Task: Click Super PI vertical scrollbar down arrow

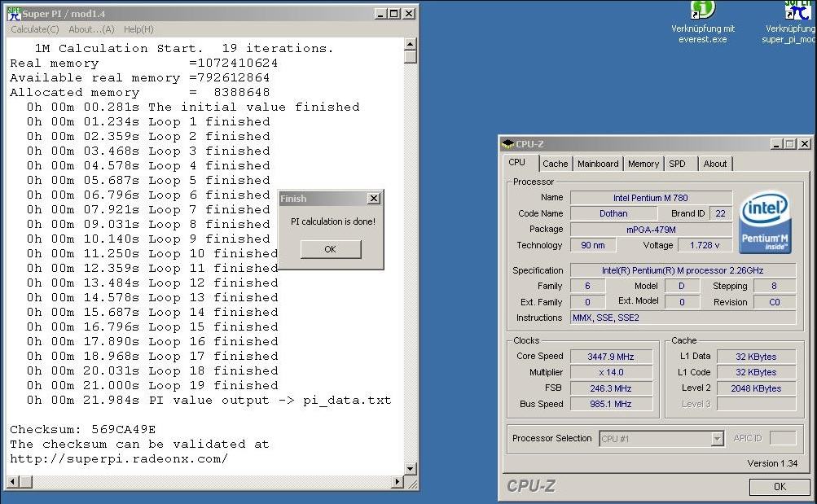Action: (410, 469)
